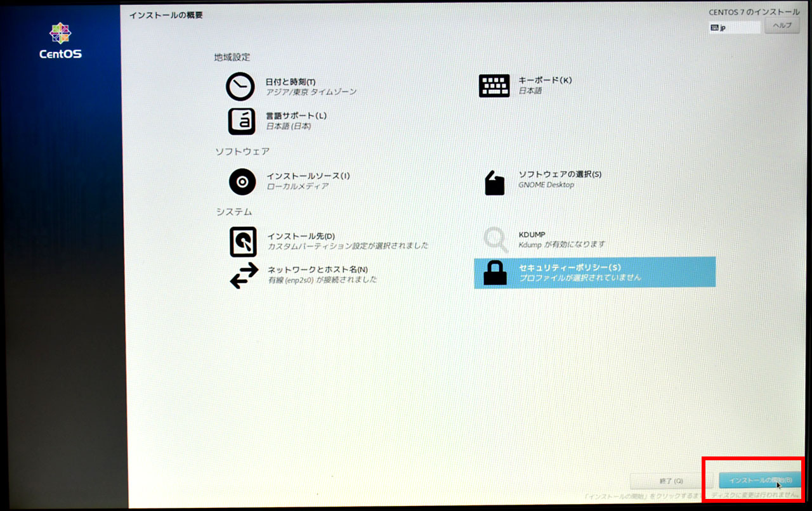Open キーボード(K) settings
812x511 pixels.
pos(545,80)
